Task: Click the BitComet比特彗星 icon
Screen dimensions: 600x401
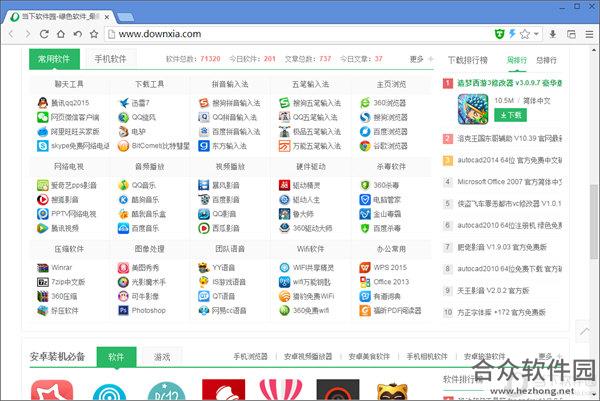Action: [x=123, y=146]
